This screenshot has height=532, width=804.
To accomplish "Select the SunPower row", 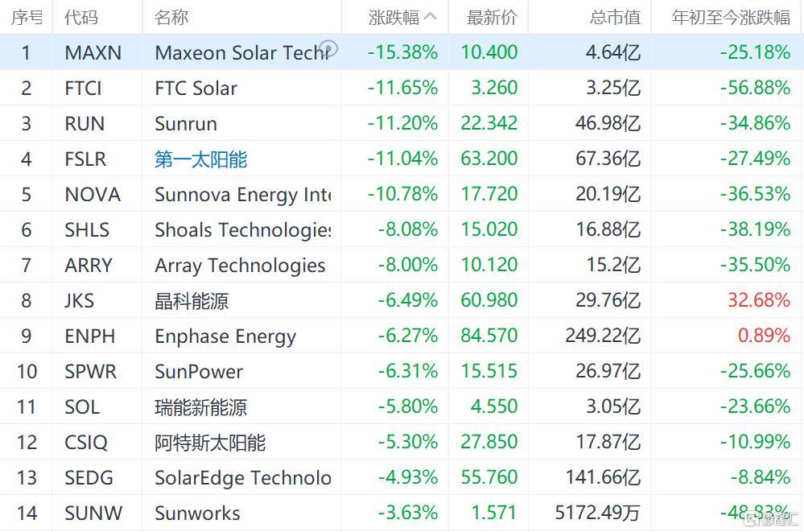I will tap(402, 371).
